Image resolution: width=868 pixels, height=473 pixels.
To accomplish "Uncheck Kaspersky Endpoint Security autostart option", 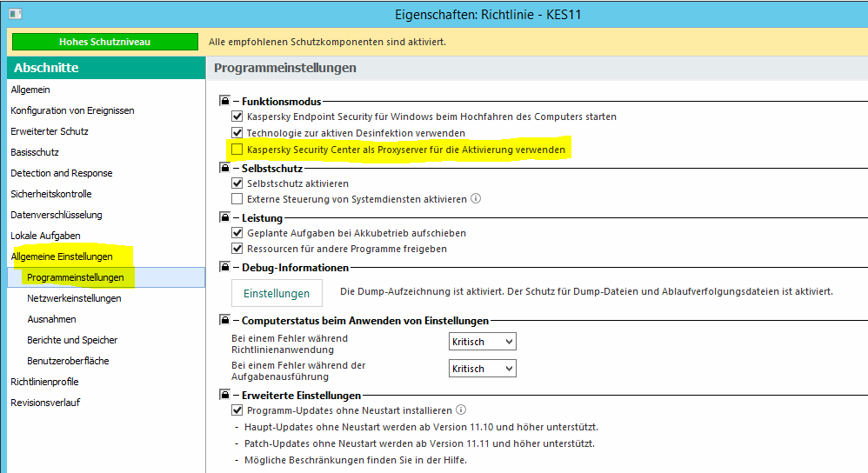I will tap(237, 117).
